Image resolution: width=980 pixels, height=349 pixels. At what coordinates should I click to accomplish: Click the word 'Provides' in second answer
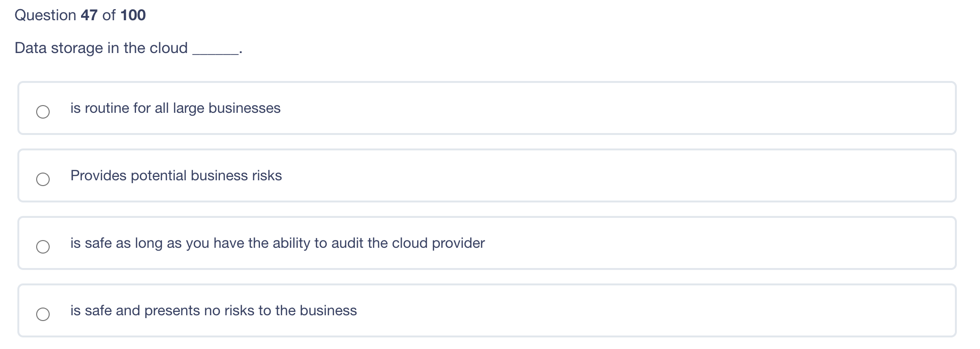click(x=98, y=175)
